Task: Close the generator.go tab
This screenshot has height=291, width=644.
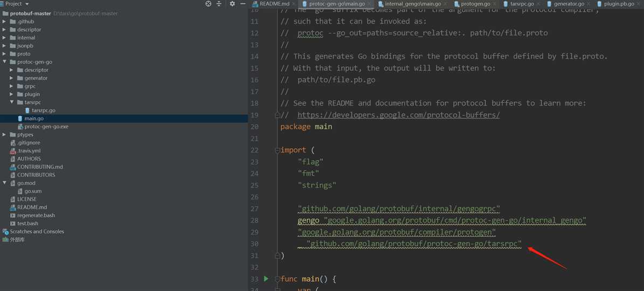Action: 588,4
